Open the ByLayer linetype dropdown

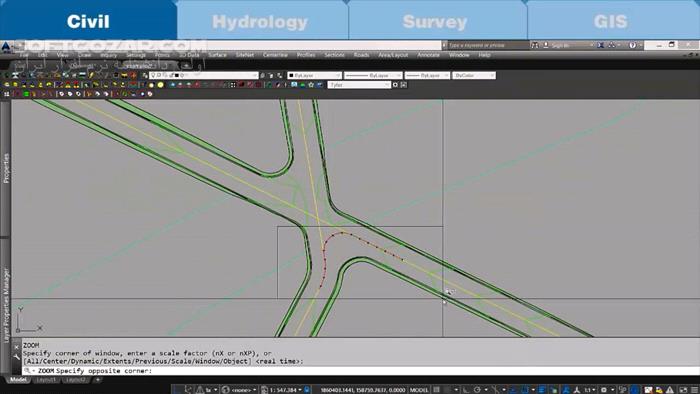(x=373, y=75)
